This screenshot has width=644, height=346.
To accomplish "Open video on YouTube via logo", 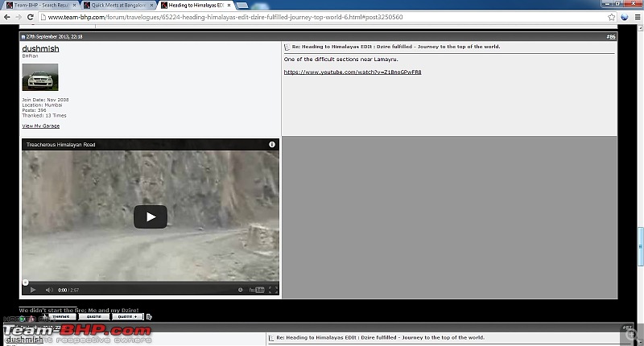I will (x=257, y=290).
